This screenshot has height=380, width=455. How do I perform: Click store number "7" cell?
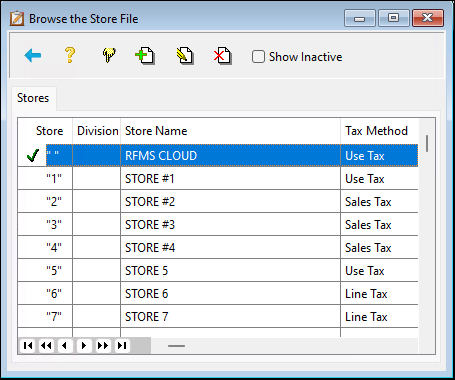45,317
